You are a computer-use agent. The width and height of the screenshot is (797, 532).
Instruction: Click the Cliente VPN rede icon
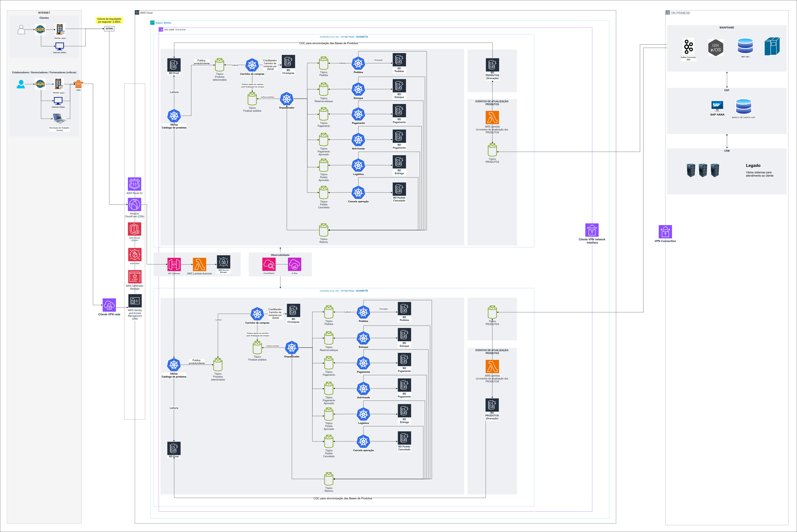click(109, 305)
